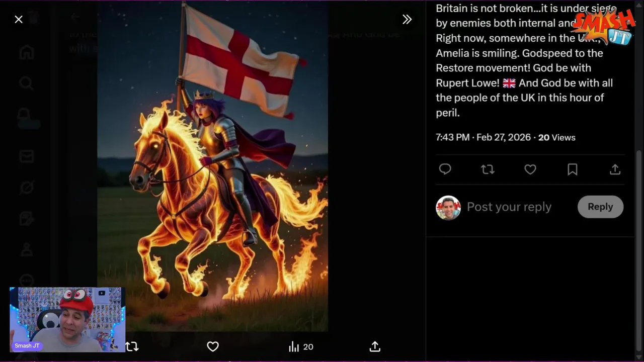644x362 pixels.
Task: Collapse the side panel with the double-chevron icon
Action: 407,20
